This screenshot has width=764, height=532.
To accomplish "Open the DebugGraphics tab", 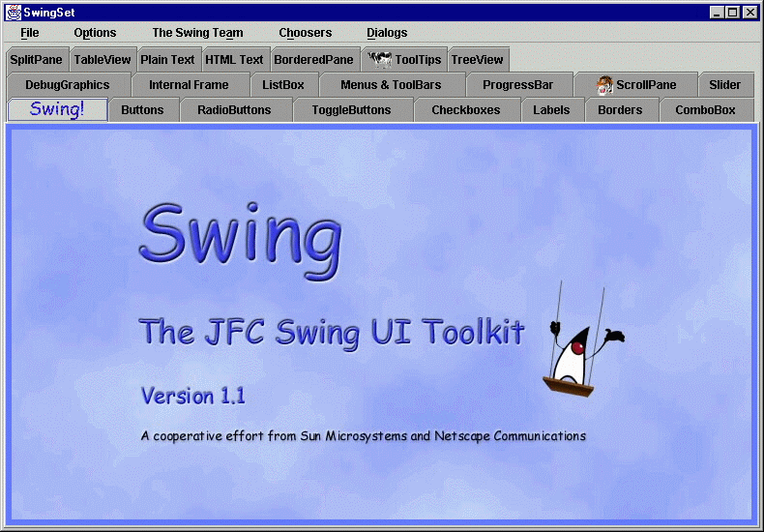I will pyautogui.click(x=68, y=85).
